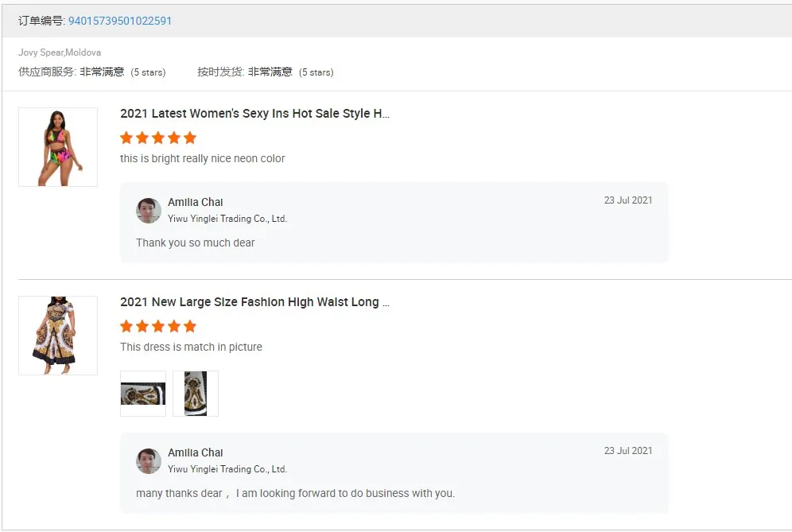
Task: Open order number 94015739501022591 link
Action: [x=120, y=21]
